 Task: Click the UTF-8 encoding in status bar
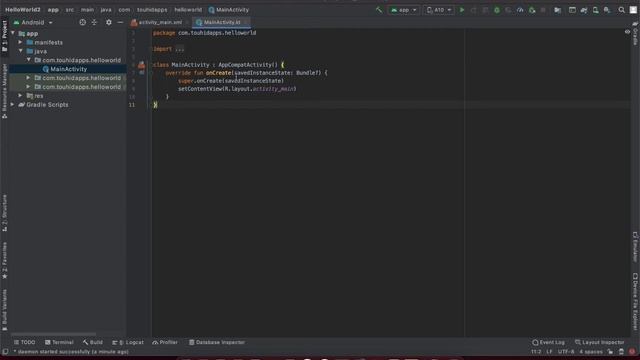[x=566, y=351]
